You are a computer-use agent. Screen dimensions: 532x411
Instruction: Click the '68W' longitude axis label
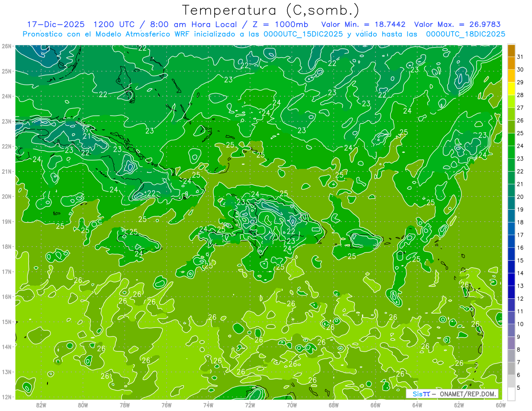coord(334,405)
